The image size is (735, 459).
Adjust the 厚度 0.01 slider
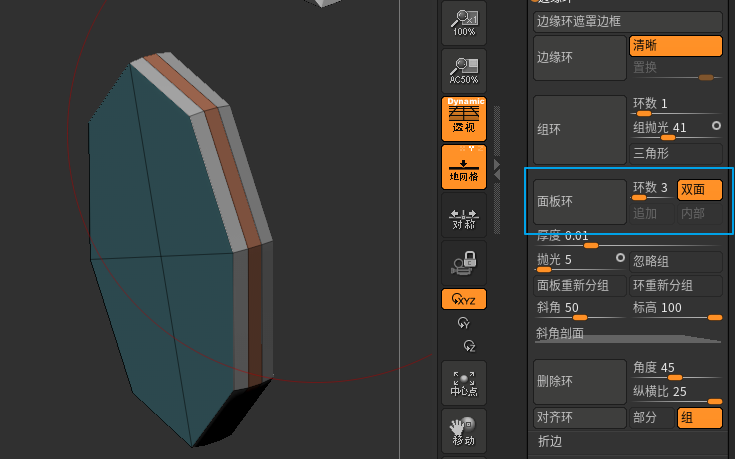click(628, 238)
